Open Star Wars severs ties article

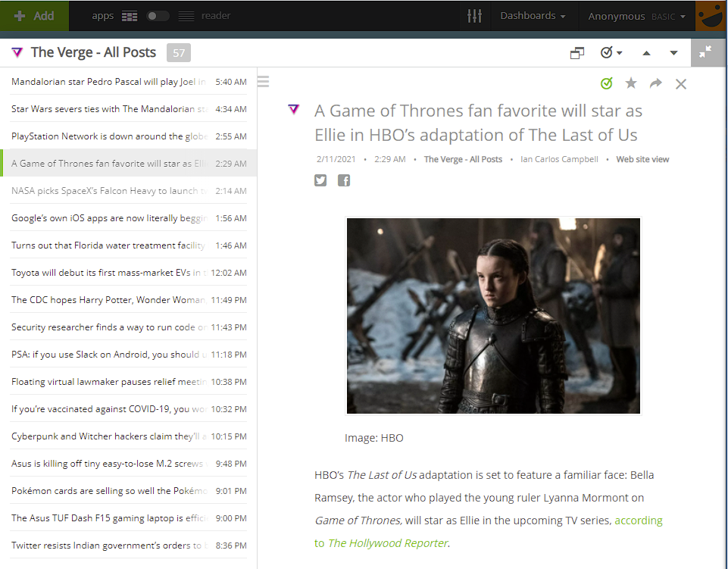(129, 109)
